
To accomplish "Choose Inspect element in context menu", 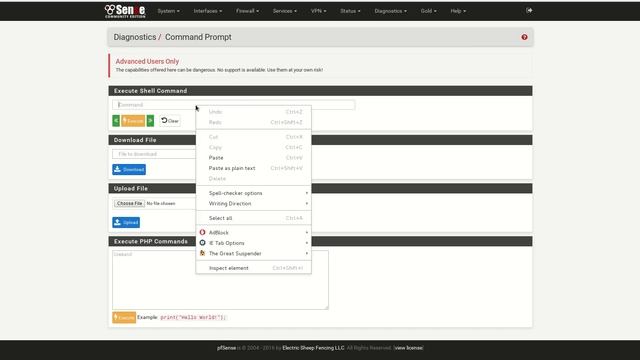I will (x=253, y=268).
